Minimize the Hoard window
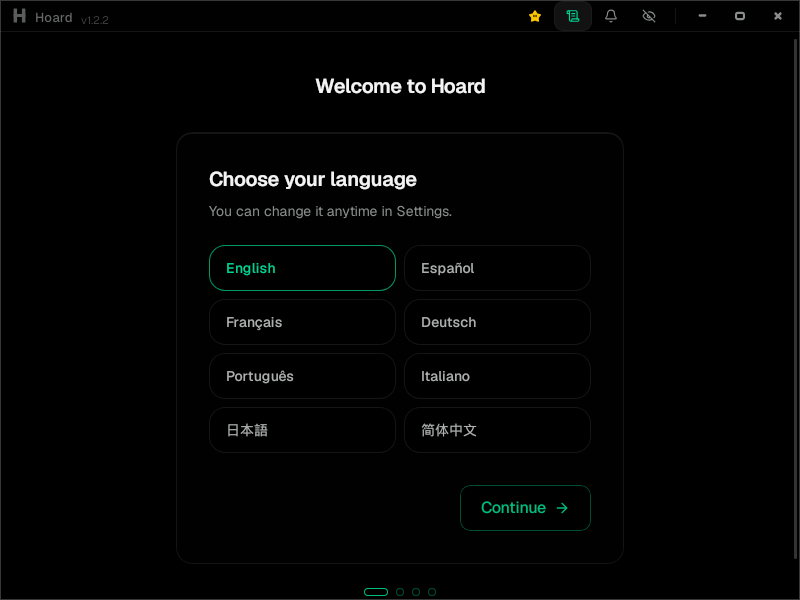The height and width of the screenshot is (600, 800). tap(702, 16)
